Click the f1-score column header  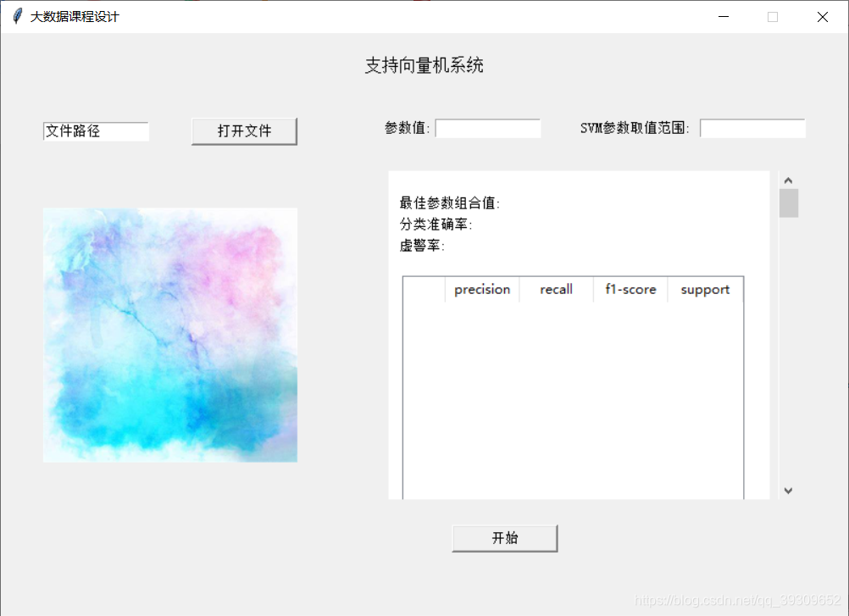point(630,289)
